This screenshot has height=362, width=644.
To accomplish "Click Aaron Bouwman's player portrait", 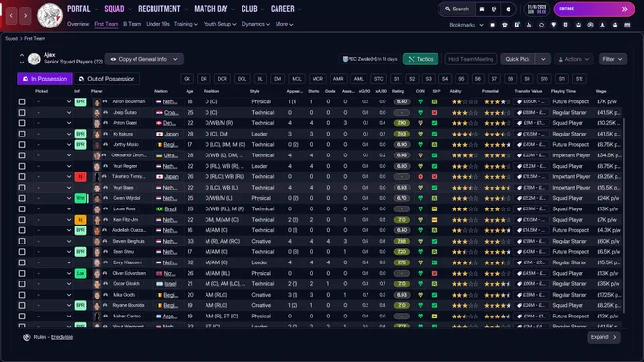I will click(x=97, y=101).
